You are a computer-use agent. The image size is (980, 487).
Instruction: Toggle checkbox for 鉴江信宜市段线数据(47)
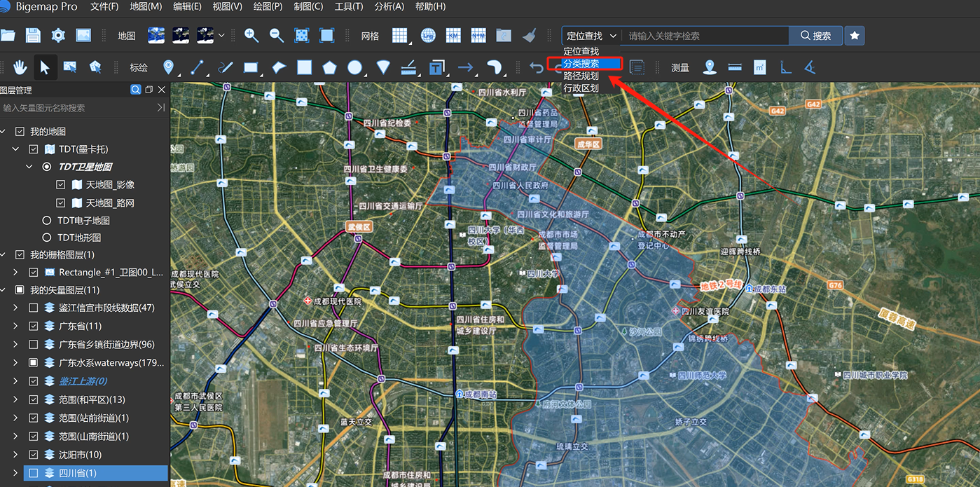(x=34, y=308)
